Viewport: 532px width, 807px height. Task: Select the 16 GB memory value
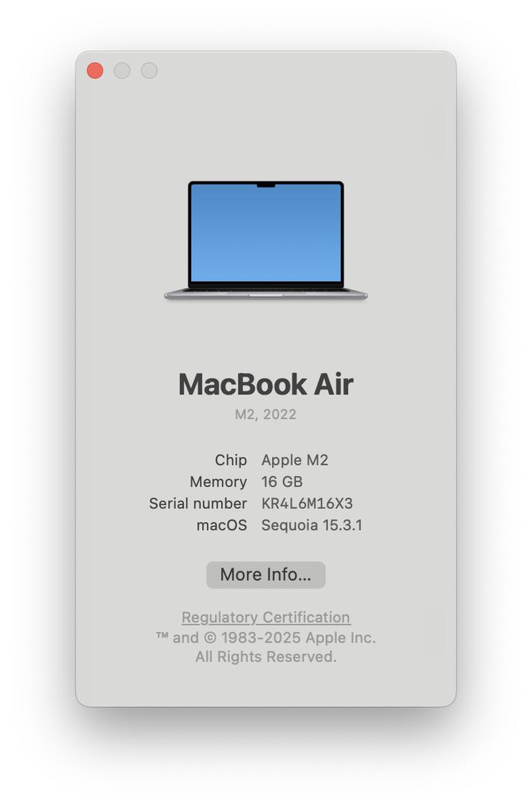[x=282, y=482]
